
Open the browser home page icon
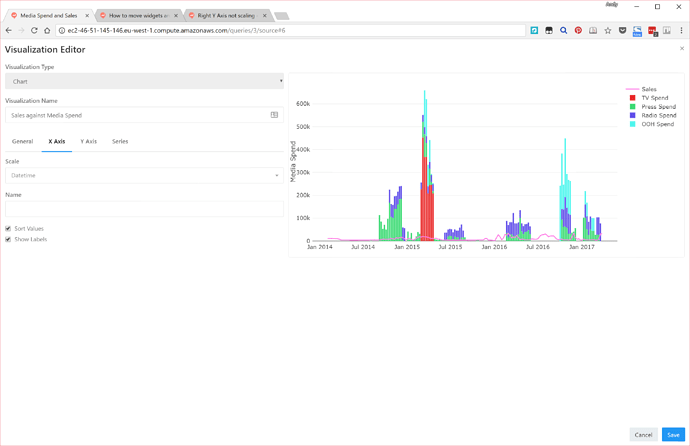coord(47,30)
